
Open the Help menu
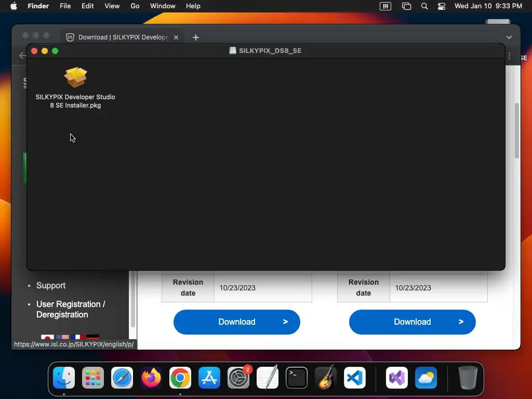click(x=193, y=6)
